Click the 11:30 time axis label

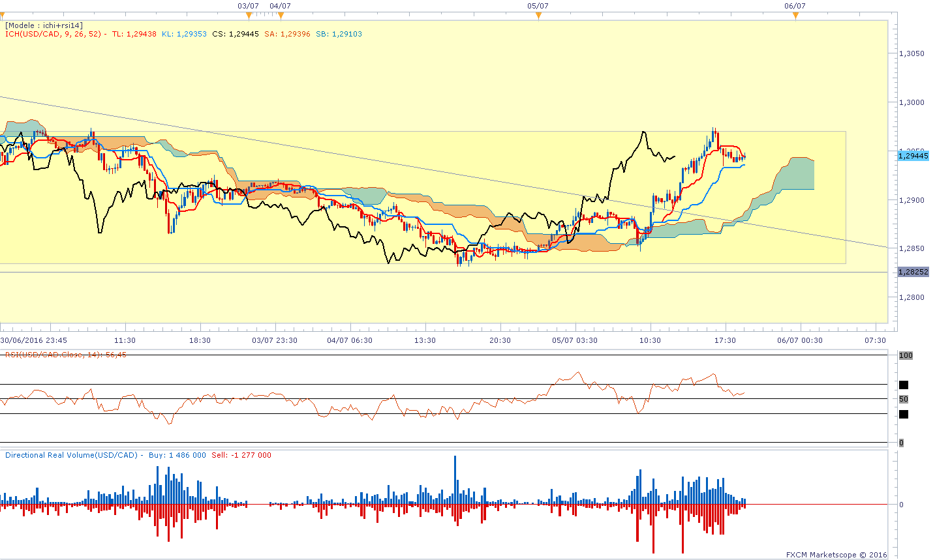pyautogui.click(x=125, y=340)
